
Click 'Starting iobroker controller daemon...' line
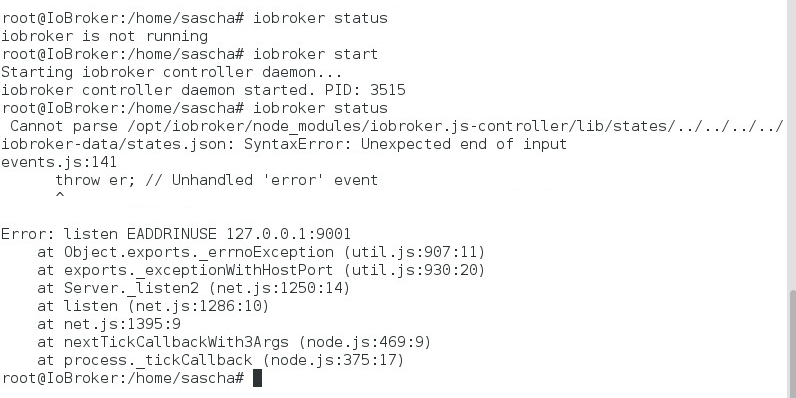172,72
